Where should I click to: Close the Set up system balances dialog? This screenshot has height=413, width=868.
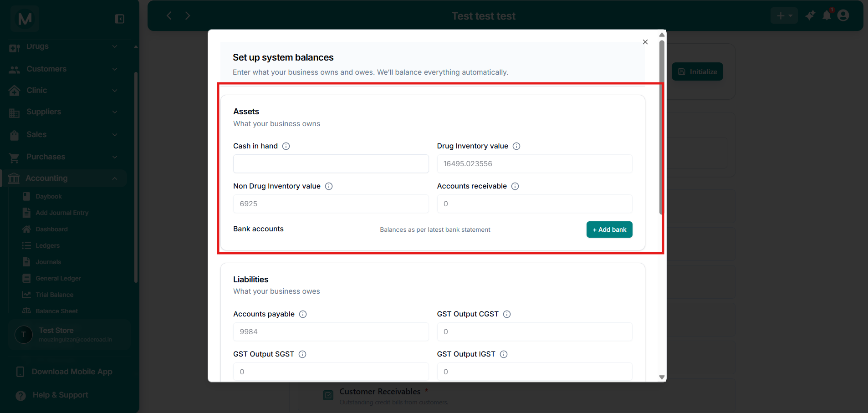[x=645, y=42]
